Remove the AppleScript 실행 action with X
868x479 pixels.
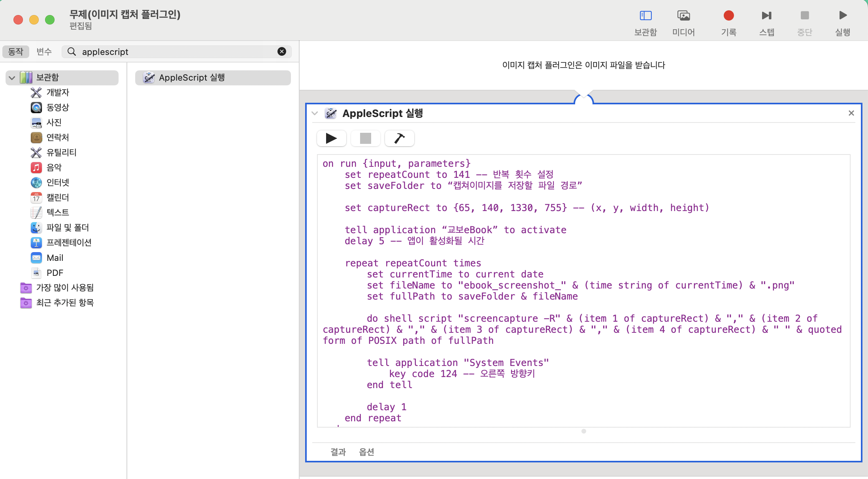point(851,113)
